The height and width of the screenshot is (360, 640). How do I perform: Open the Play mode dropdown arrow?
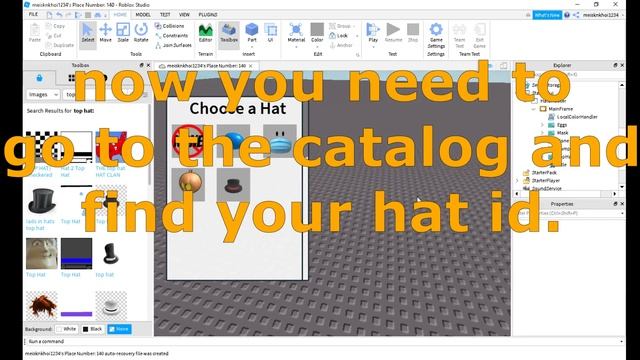coord(373,47)
